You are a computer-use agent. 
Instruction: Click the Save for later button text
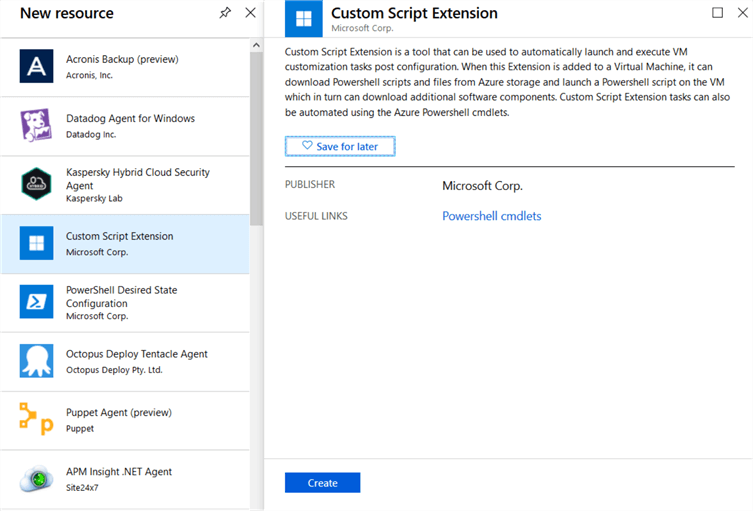tap(347, 146)
